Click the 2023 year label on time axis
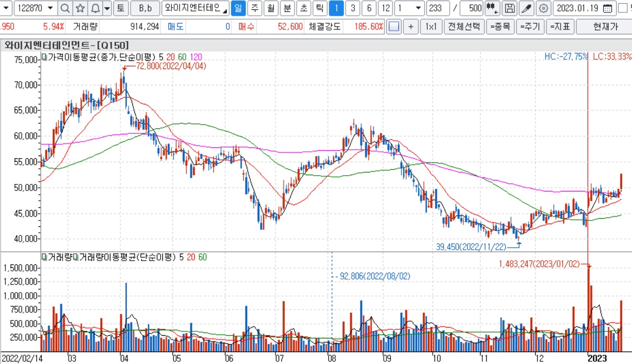 click(x=597, y=359)
